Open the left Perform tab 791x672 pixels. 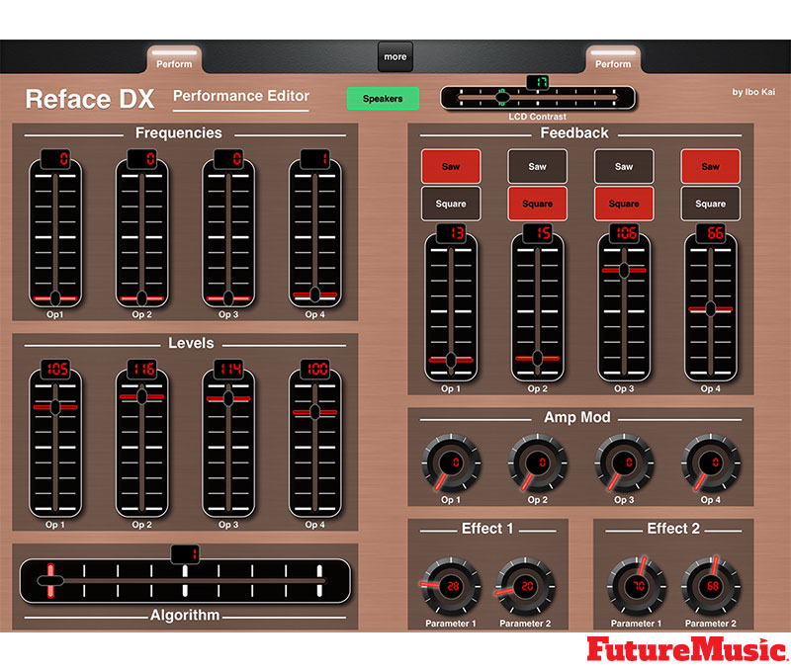coord(174,60)
